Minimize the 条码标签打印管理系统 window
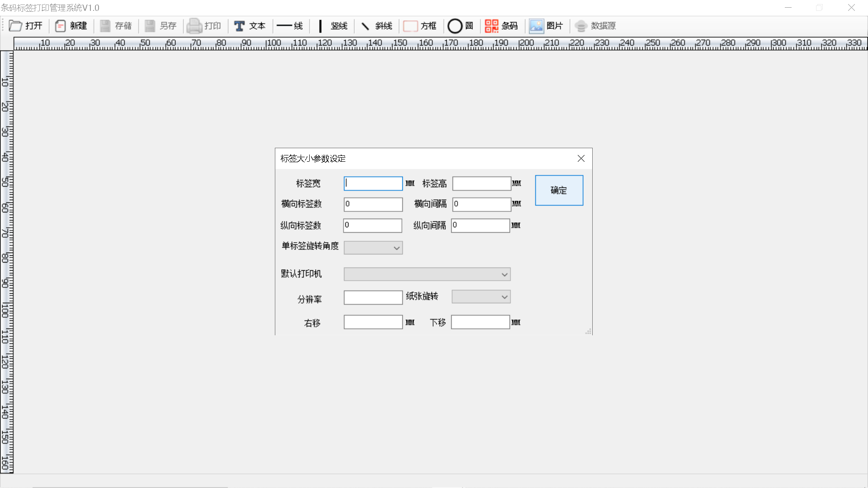Screen dimensions: 868x488 coord(788,8)
